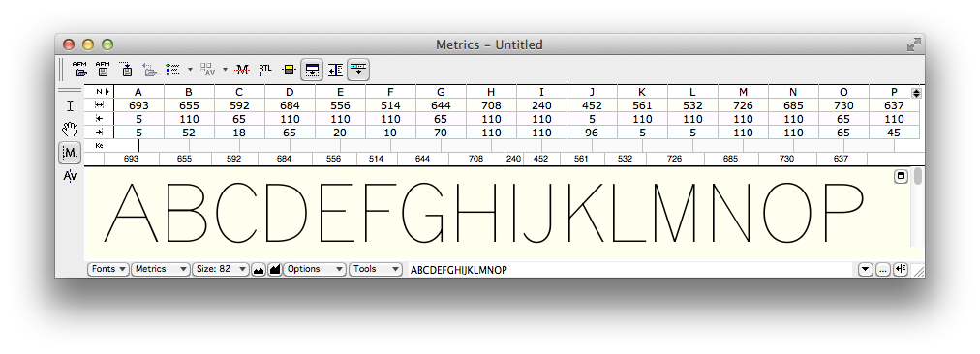Image resolution: width=980 pixels, height=354 pixels.
Task: Click advance width 693 for glyph A
Action: pyautogui.click(x=138, y=105)
